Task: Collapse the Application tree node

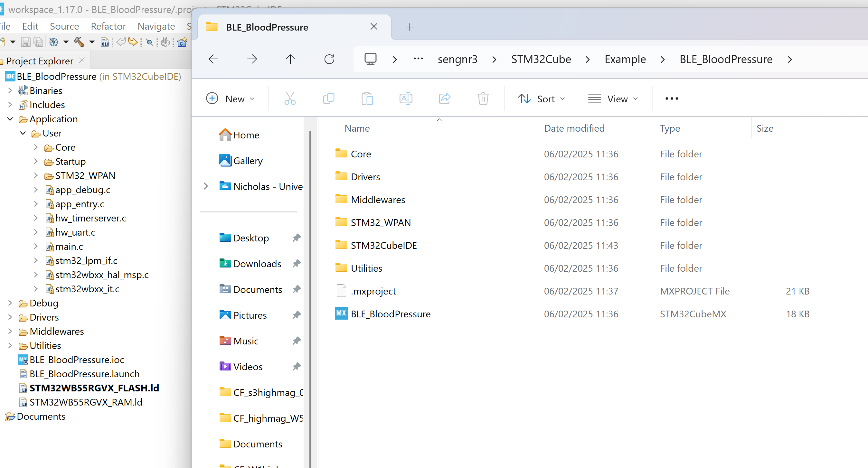Action: (x=9, y=119)
